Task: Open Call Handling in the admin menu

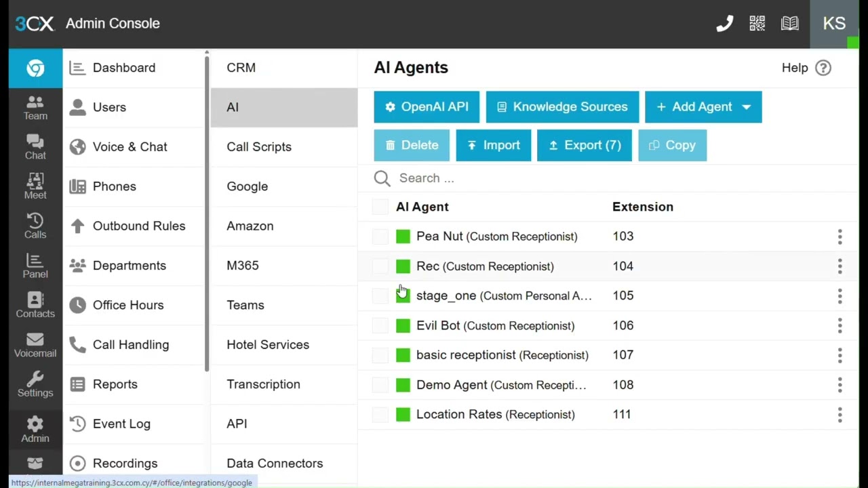Action: click(x=134, y=344)
